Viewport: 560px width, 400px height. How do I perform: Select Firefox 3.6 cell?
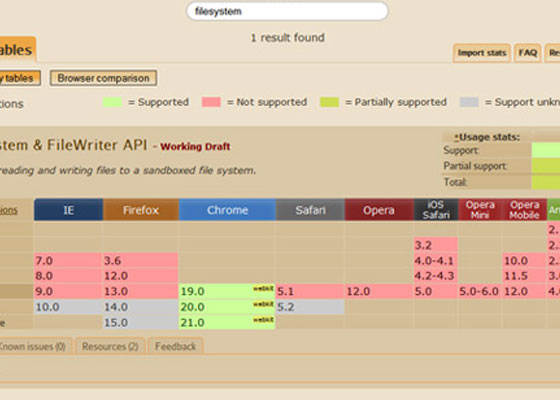pyautogui.click(x=141, y=260)
